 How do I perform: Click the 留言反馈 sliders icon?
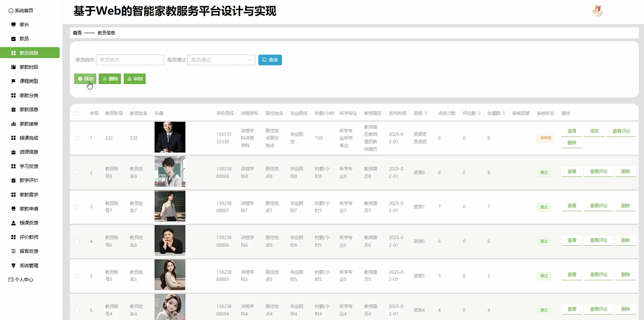[13, 251]
